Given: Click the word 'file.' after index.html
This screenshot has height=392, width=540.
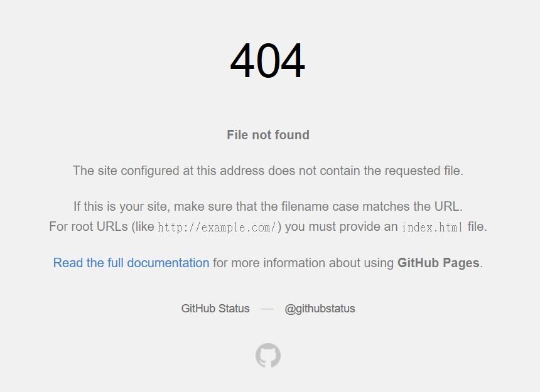Looking at the screenshot, I should 477,226.
